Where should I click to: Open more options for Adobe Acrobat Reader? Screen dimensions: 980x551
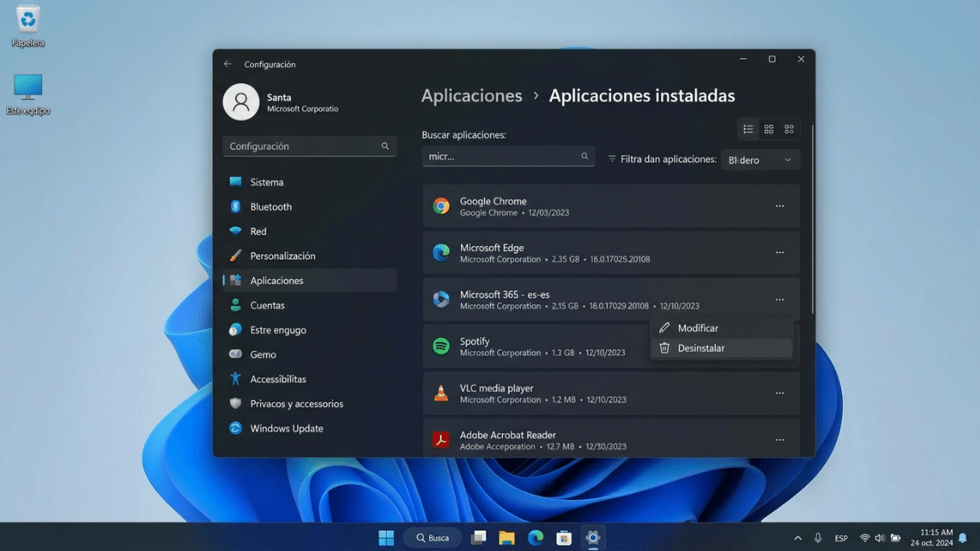(780, 440)
